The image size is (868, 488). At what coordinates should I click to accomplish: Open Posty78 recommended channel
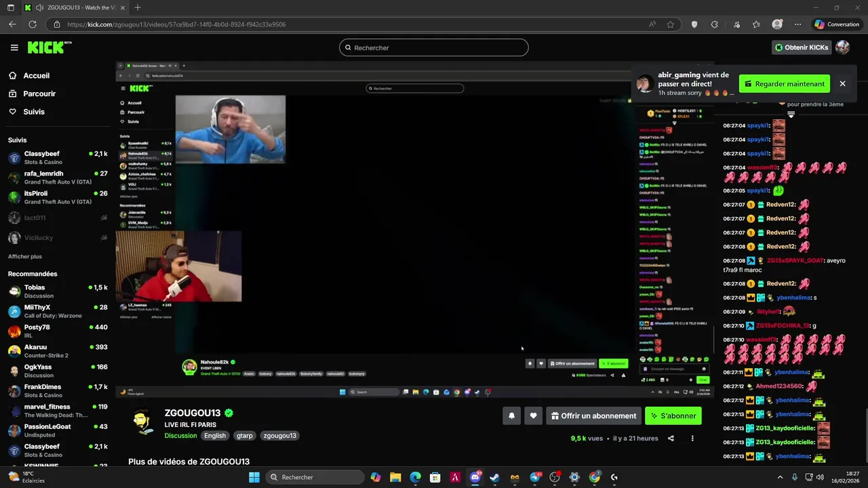tap(57, 331)
